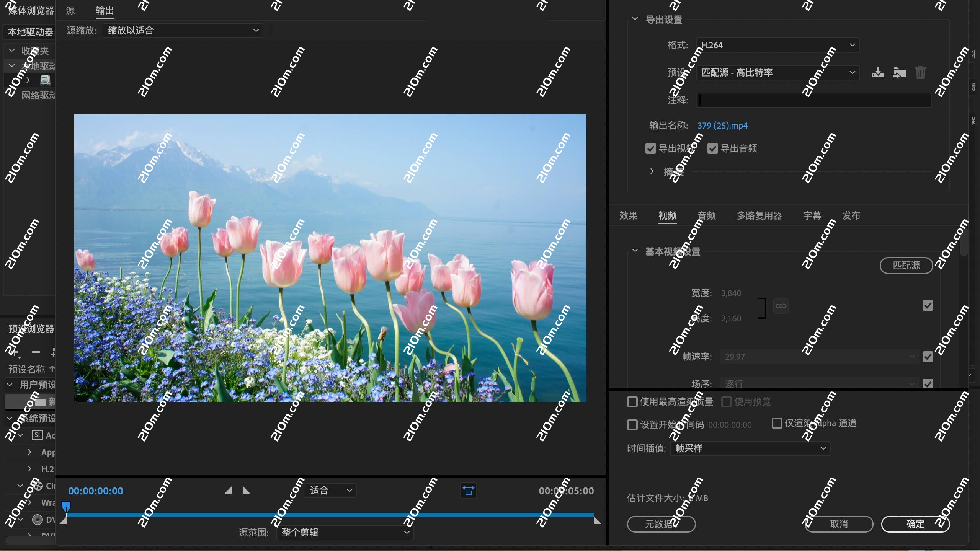
Task: Click the delete preset trash icon
Action: [921, 72]
